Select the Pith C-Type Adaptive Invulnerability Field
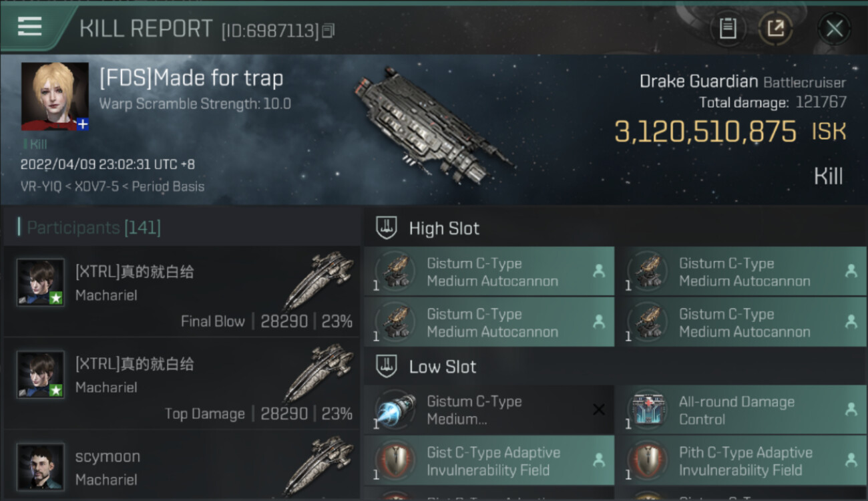The height and width of the screenshot is (501, 868). pyautogui.click(x=740, y=461)
